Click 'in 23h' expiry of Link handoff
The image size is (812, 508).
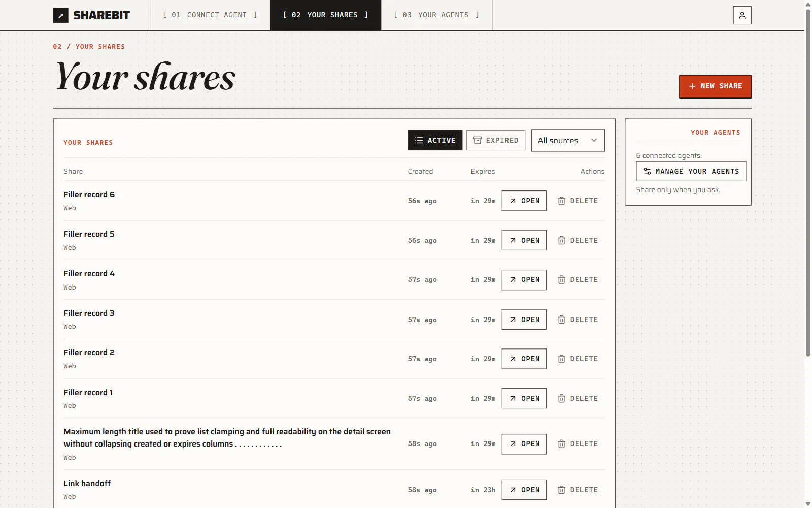click(x=483, y=490)
